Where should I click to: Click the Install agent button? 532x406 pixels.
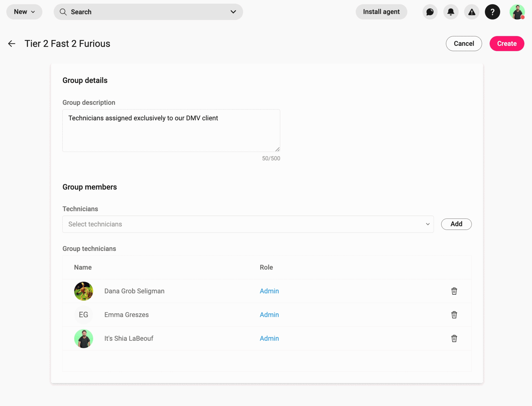click(x=381, y=12)
